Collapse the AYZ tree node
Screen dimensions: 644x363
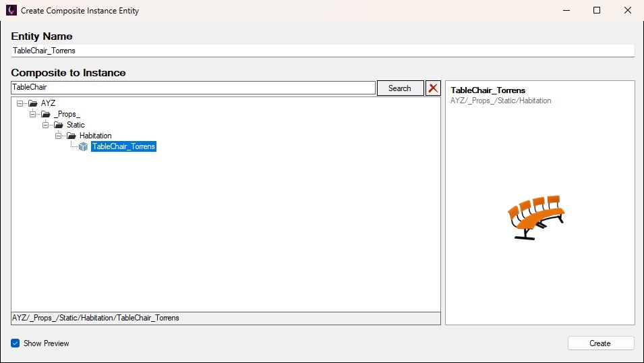[20, 103]
